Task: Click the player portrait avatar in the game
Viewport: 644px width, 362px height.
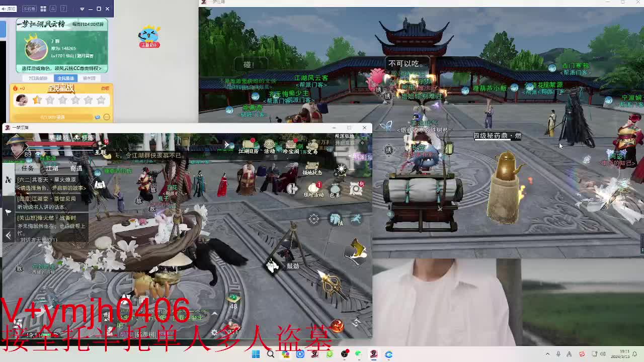Action: click(x=17, y=146)
